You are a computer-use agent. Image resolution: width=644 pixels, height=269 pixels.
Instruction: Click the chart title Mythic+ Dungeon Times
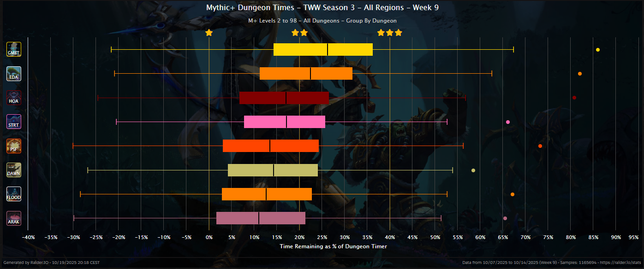[322, 7]
